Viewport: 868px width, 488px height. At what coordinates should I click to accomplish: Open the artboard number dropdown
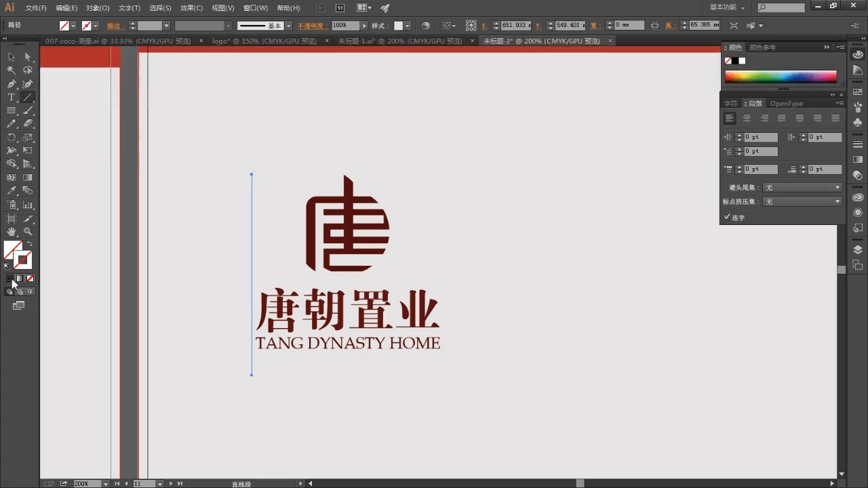point(160,484)
